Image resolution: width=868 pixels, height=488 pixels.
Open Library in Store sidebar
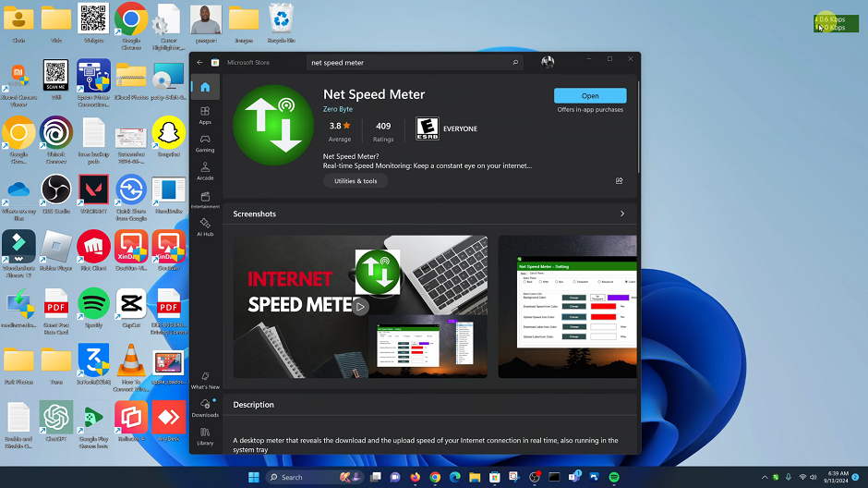click(205, 436)
